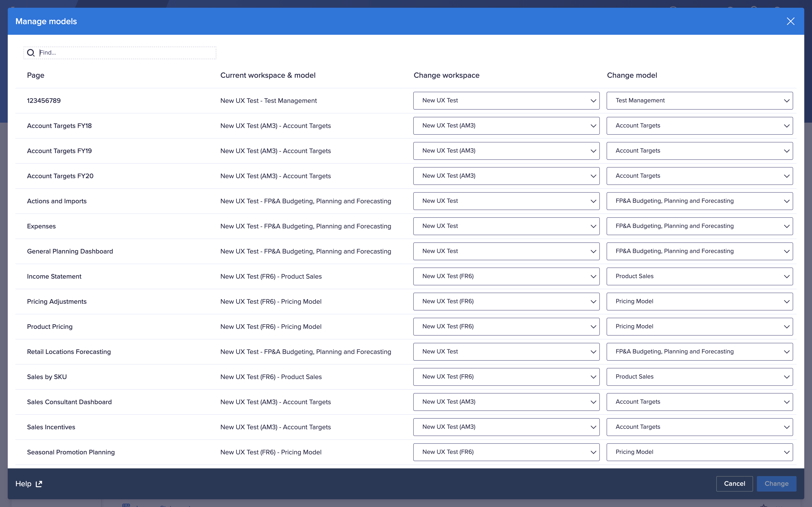Close the Manage models dialog
The width and height of the screenshot is (812, 507).
(790, 21)
